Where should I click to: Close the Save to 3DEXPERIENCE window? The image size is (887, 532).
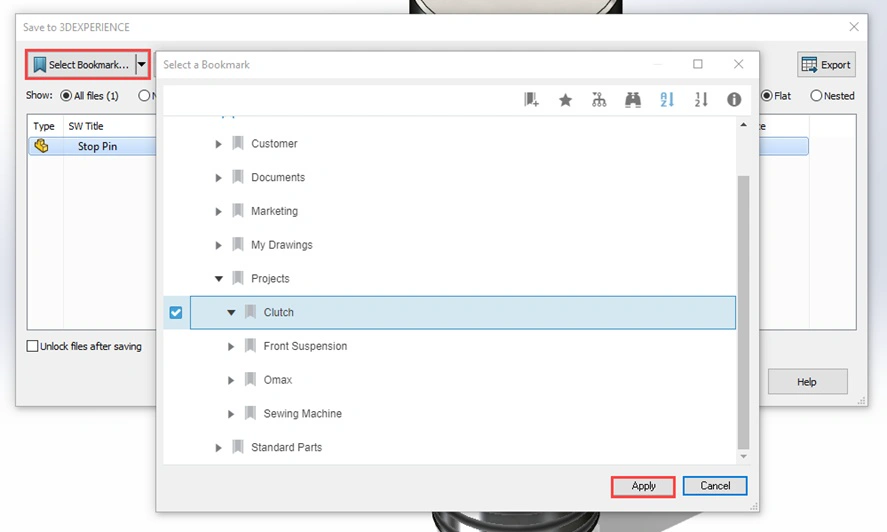click(854, 27)
